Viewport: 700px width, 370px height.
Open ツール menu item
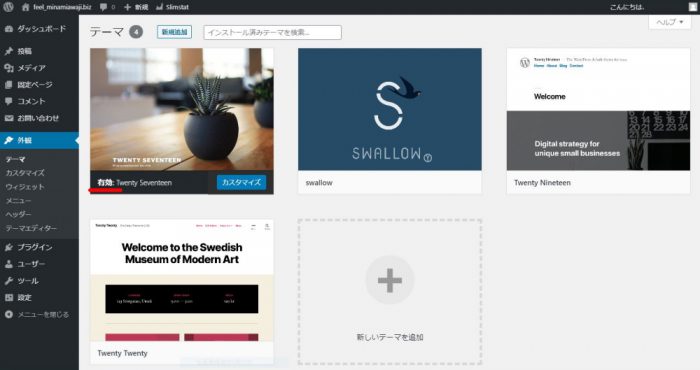[39, 281]
